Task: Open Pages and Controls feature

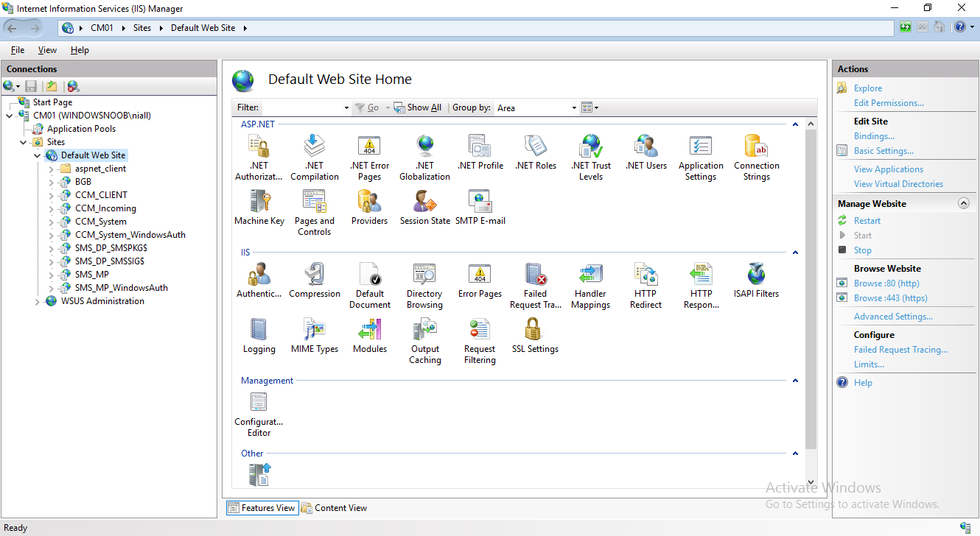Action: pos(315,213)
